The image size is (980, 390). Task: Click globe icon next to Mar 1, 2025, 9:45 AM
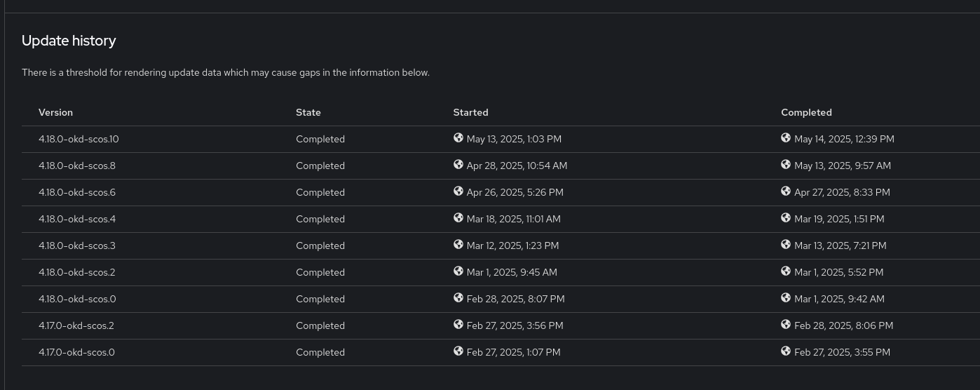click(458, 271)
